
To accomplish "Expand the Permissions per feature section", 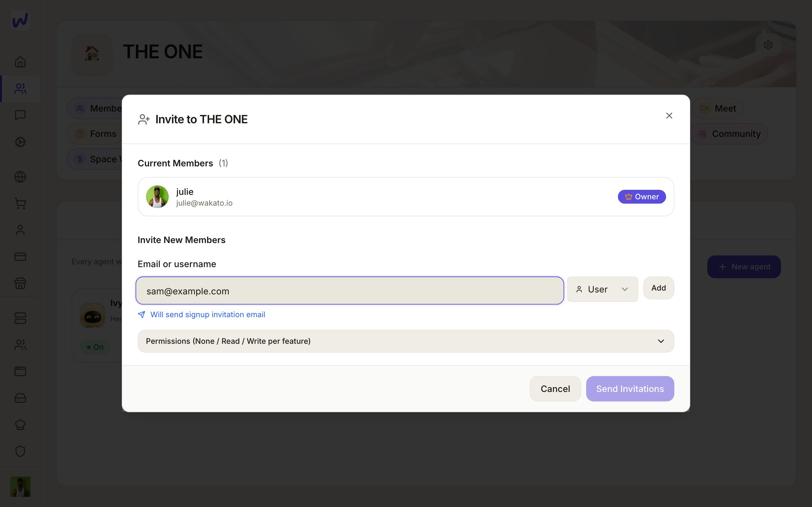I will click(406, 341).
